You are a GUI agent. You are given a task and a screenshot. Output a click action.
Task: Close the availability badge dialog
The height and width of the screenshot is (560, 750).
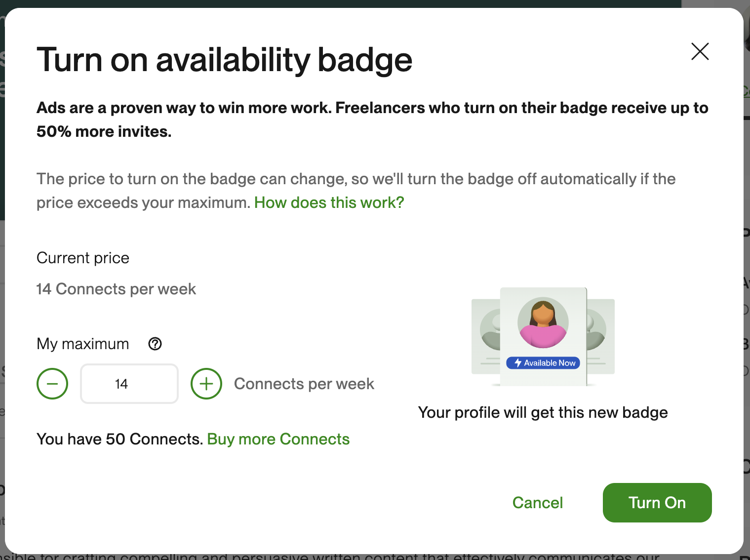tap(700, 51)
